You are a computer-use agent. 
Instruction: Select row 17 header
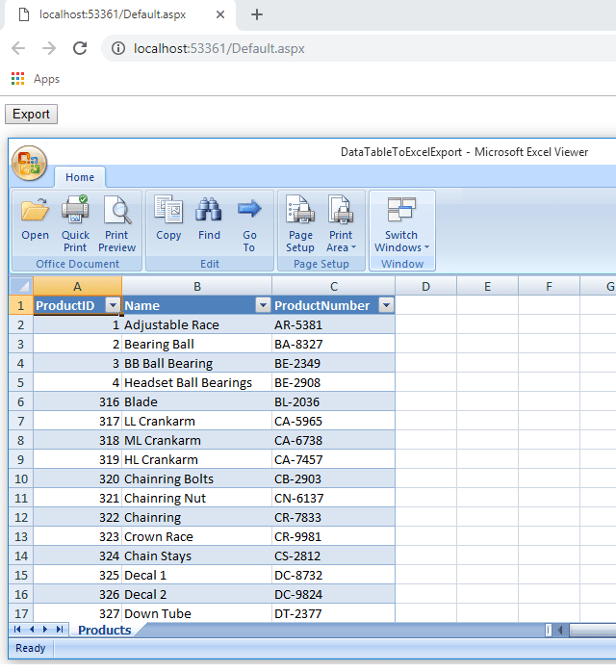[21, 613]
